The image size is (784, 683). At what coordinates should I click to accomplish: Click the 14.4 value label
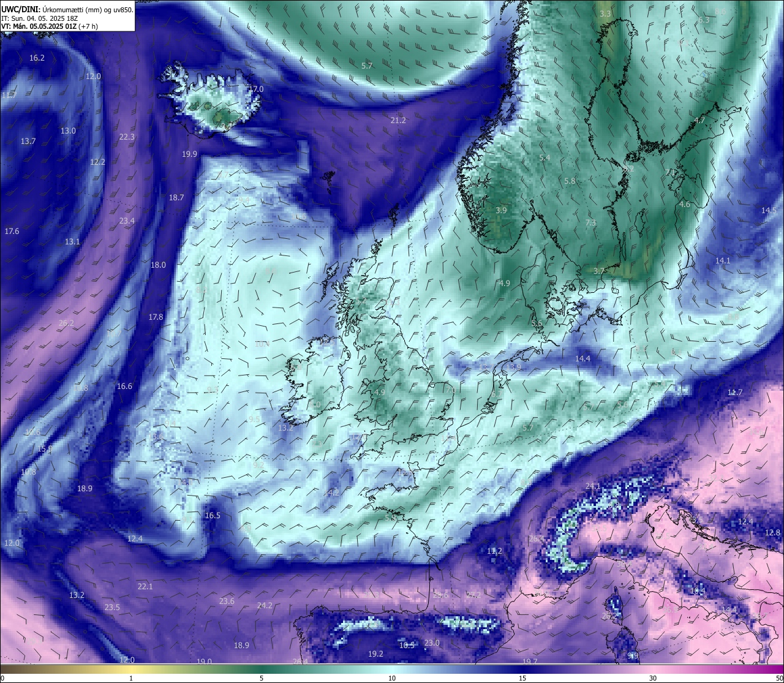(x=582, y=359)
